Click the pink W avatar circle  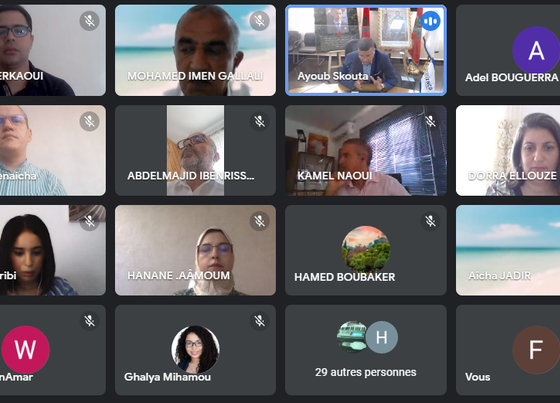[25, 349]
